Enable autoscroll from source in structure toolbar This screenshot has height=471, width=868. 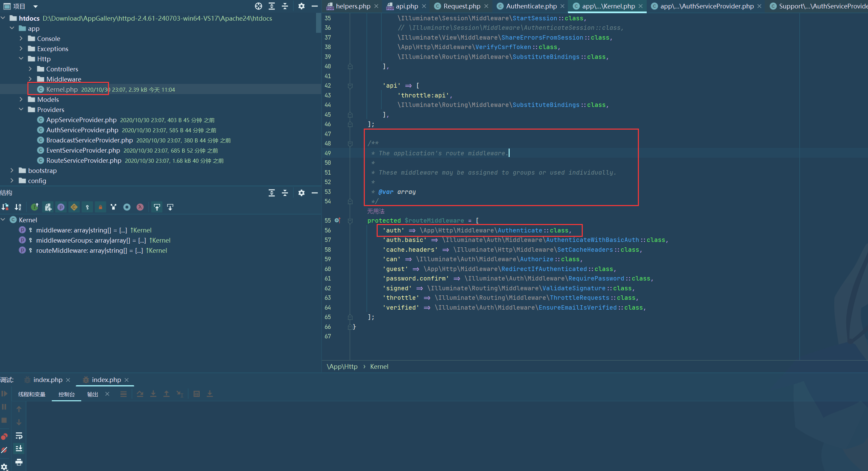[170, 207]
